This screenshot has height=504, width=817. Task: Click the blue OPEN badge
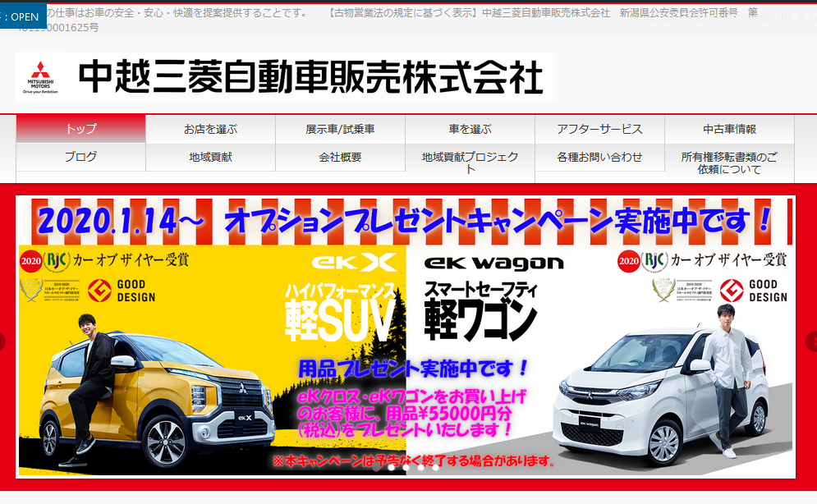[x=23, y=16]
